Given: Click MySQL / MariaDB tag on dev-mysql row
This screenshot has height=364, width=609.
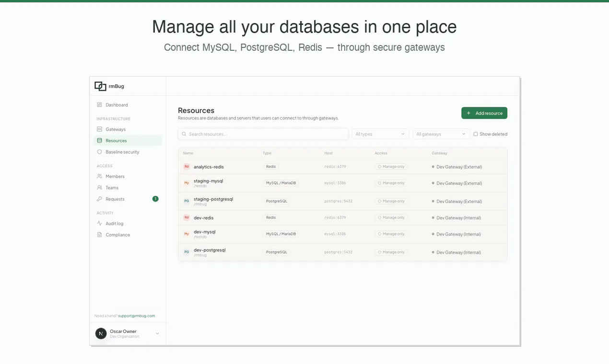Looking at the screenshot, I should (x=281, y=234).
